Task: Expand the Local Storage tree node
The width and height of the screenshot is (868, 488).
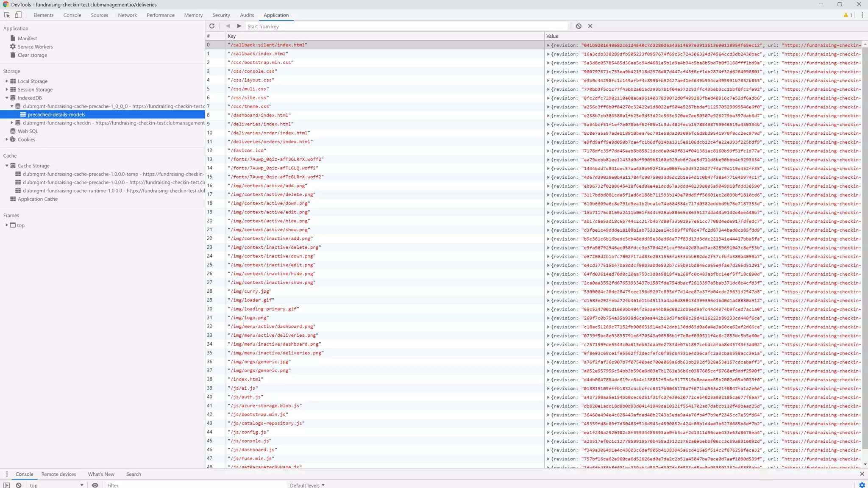Action: 7,81
